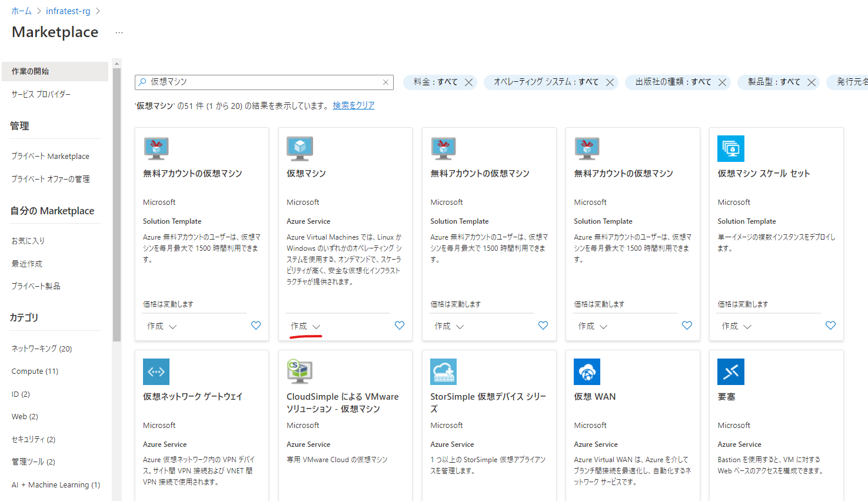Screen dimensions: 868x501
Task: Open the StorSimple 仮想デバイス シリーズ title
Action: pyautogui.click(x=488, y=403)
